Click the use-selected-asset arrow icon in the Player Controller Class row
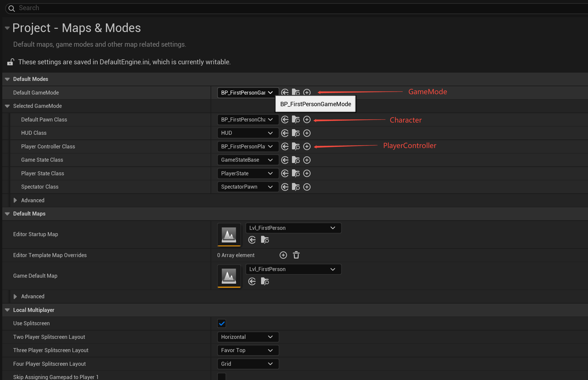The image size is (588, 380). click(285, 147)
